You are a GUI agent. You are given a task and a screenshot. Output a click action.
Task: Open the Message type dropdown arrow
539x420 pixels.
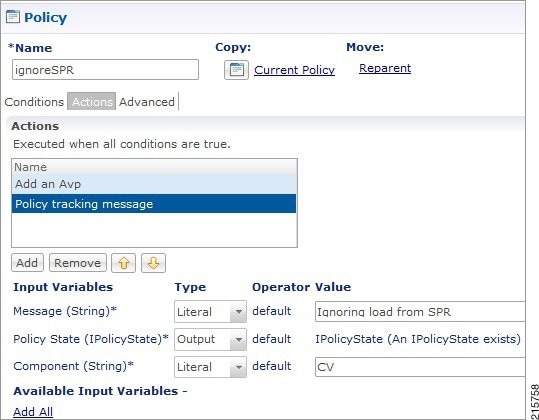[x=238, y=312]
